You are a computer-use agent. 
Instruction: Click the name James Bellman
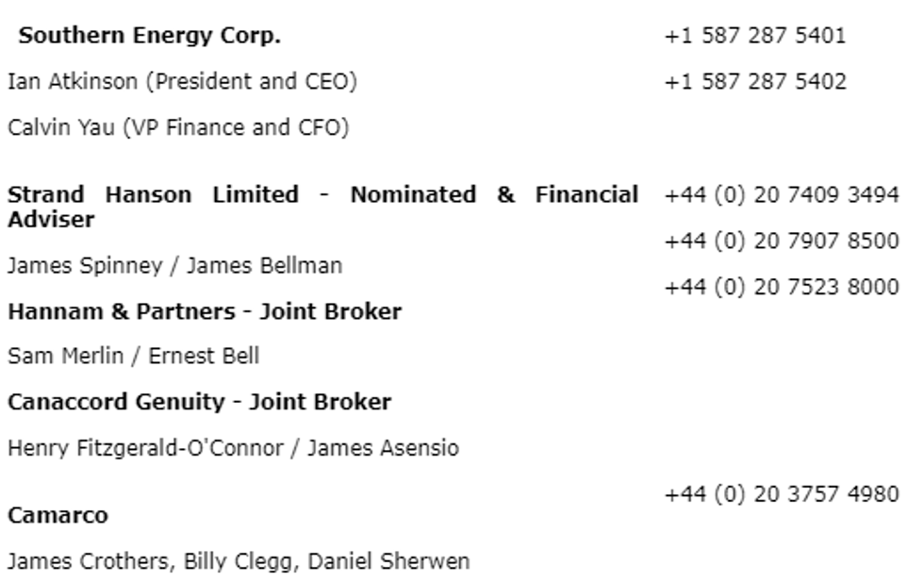tap(264, 266)
